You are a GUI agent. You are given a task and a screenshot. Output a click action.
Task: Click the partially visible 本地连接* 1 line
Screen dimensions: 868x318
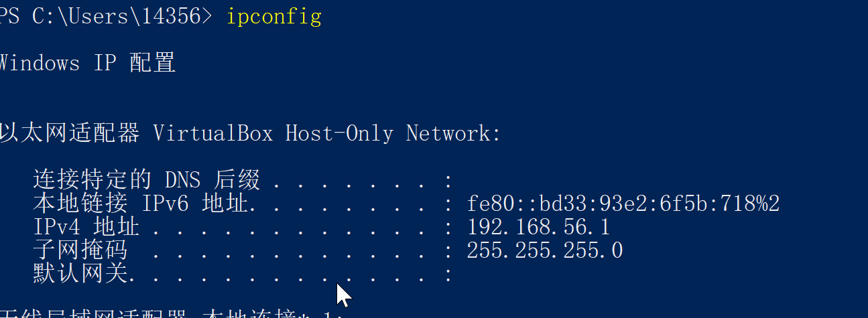coord(171,313)
